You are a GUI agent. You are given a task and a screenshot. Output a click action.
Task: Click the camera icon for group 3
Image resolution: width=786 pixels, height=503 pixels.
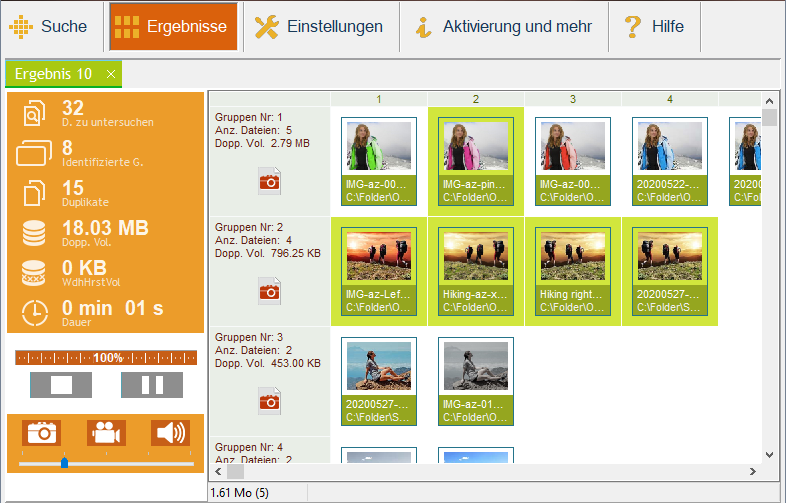(269, 401)
